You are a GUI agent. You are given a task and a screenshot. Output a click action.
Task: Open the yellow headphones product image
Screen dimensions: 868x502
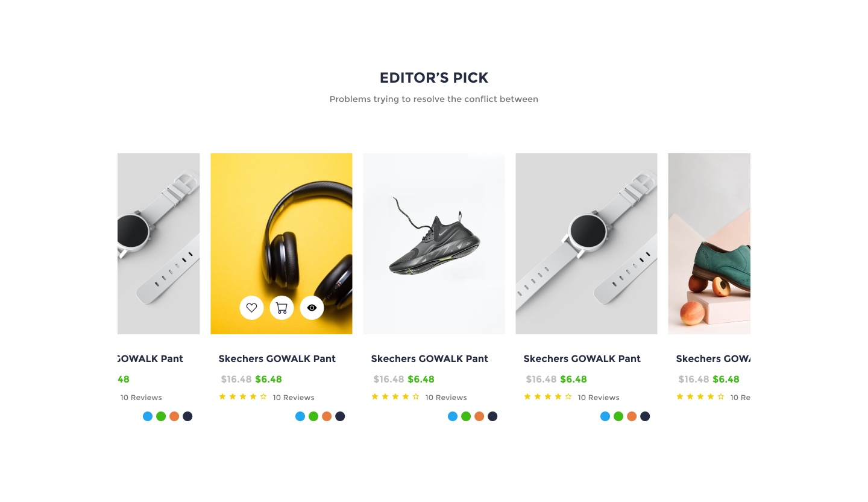281,244
